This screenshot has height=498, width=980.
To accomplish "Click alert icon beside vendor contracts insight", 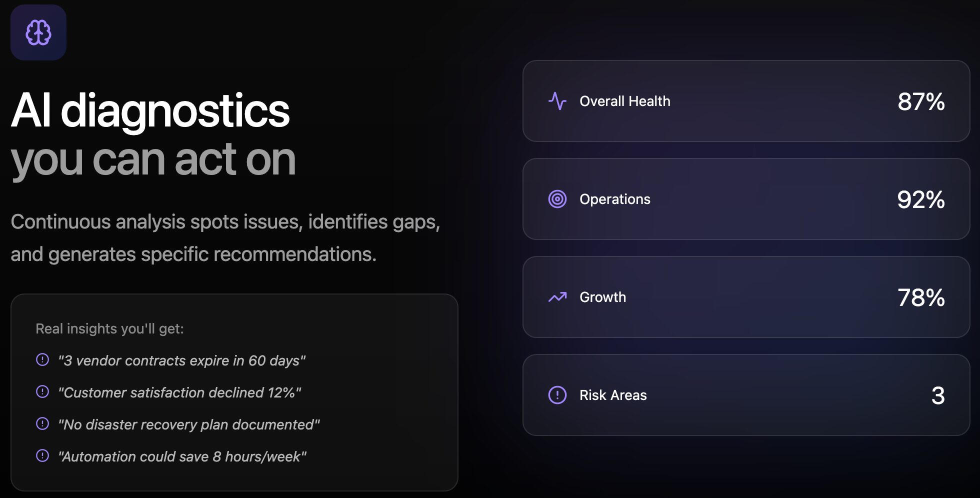I will (x=42, y=359).
